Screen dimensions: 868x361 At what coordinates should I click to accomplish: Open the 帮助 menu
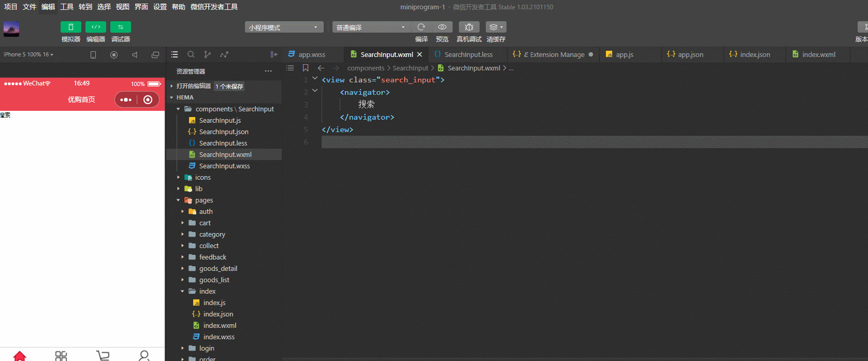(x=179, y=7)
